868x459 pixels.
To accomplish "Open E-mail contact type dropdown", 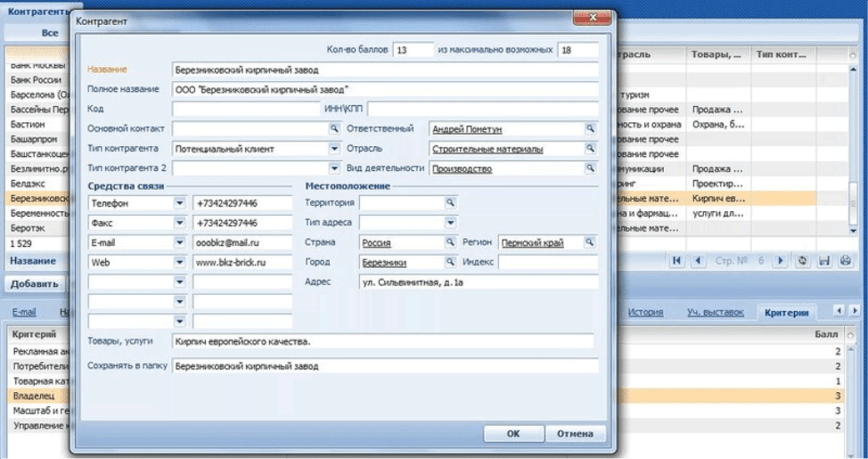I will (179, 242).
